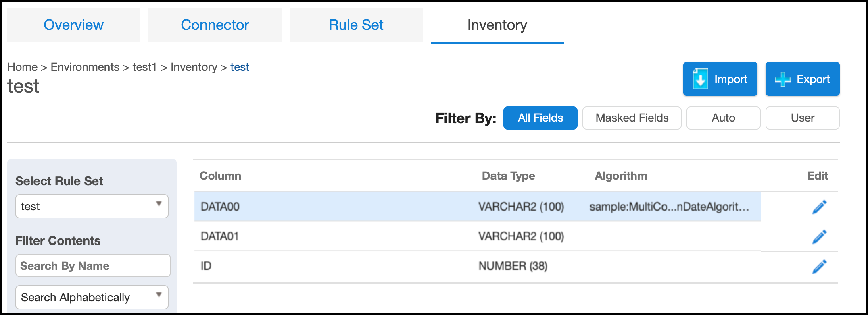The image size is (868, 315).
Task: Open the Select Rule Set dropdown
Action: (x=92, y=206)
